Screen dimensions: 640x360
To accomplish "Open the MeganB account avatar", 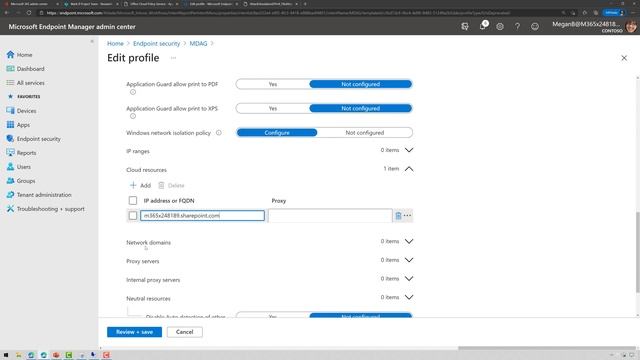I will (x=631, y=27).
